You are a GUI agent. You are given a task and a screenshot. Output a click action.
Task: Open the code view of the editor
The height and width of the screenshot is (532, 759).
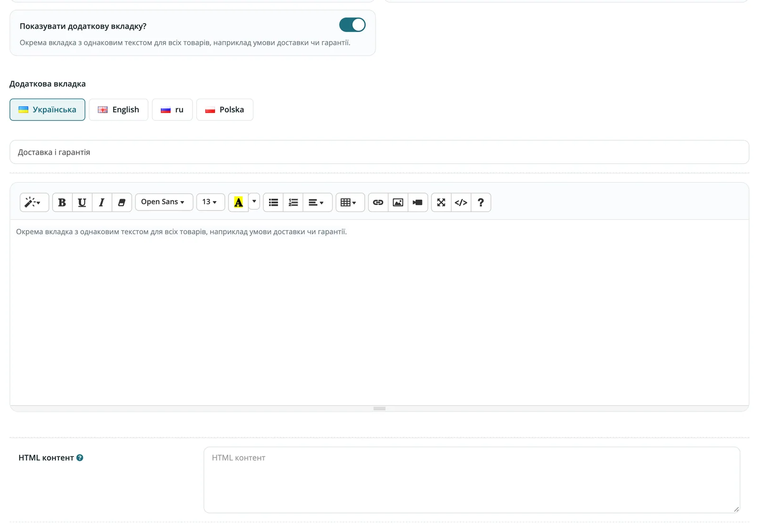[461, 202]
